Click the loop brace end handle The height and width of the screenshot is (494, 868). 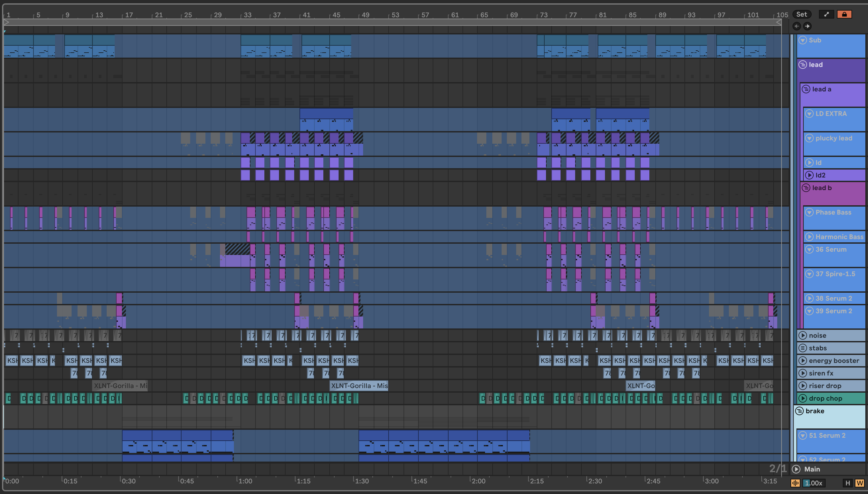coord(779,23)
